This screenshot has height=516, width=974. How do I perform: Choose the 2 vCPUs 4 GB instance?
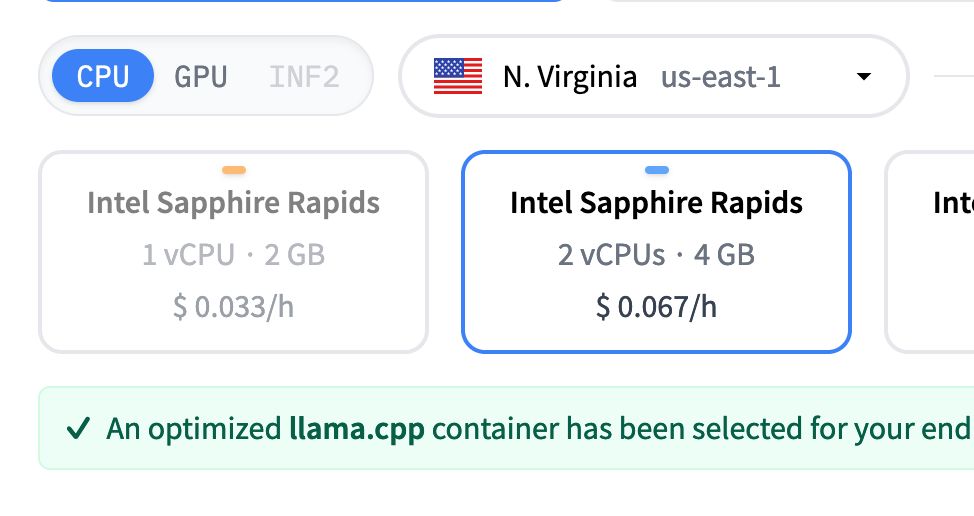657,252
